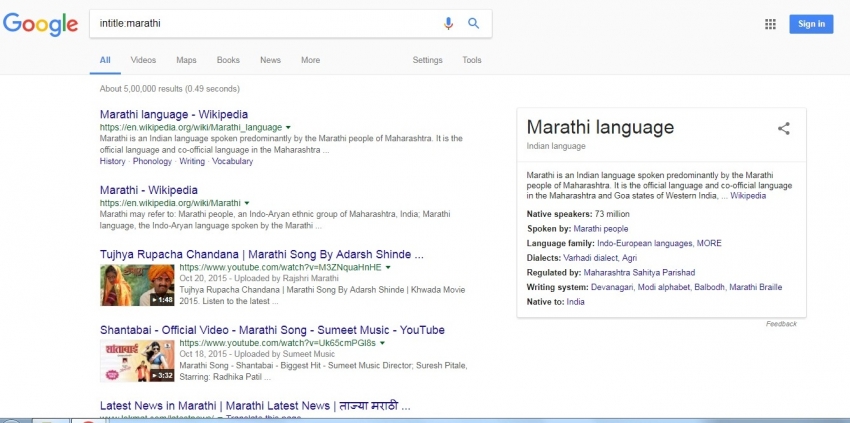Screen dimensions: 850x423
Task: Open Shantabai Official Video result title
Action: pyautogui.click(x=272, y=330)
